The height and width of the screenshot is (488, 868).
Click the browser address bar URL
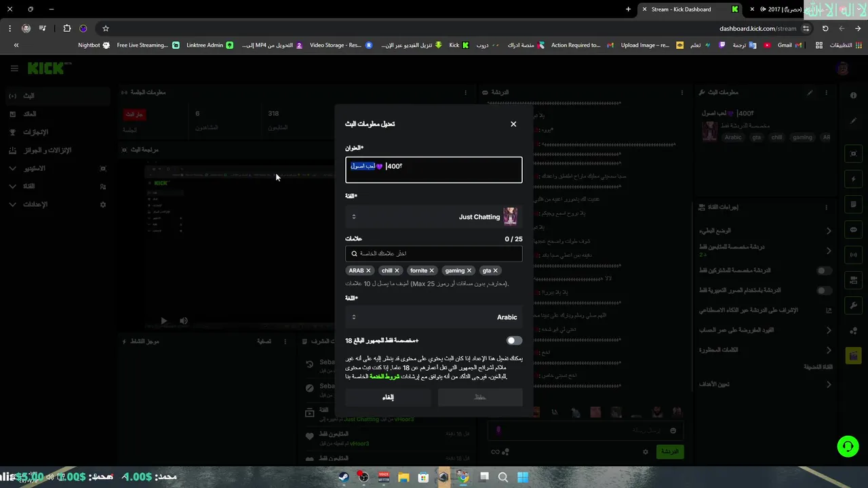click(757, 28)
